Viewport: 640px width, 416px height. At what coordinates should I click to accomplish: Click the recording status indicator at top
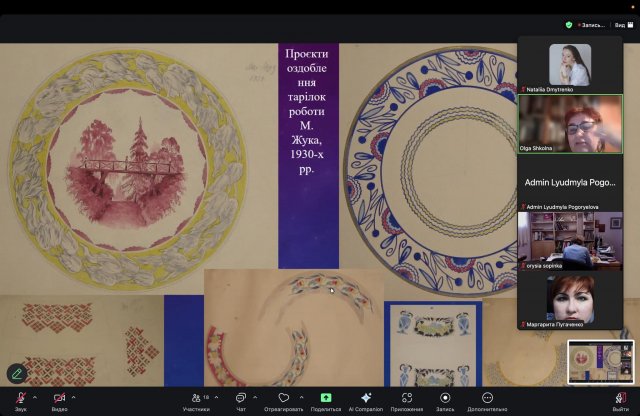coord(590,24)
